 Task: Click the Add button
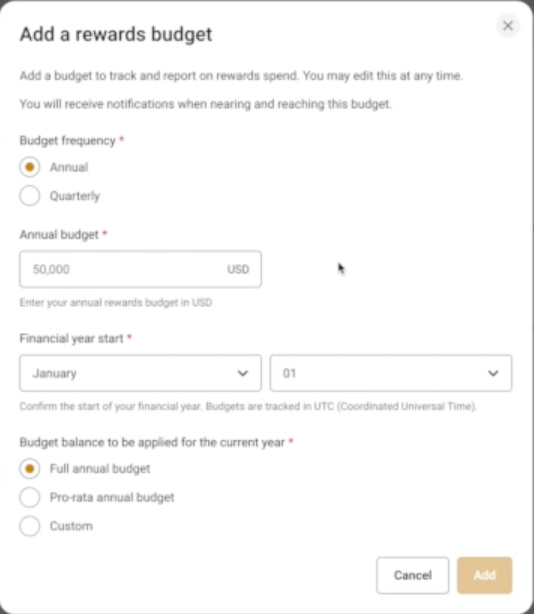point(485,575)
